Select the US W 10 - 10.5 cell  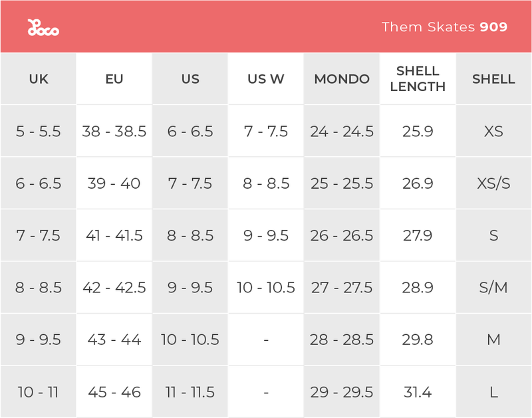[266, 288]
